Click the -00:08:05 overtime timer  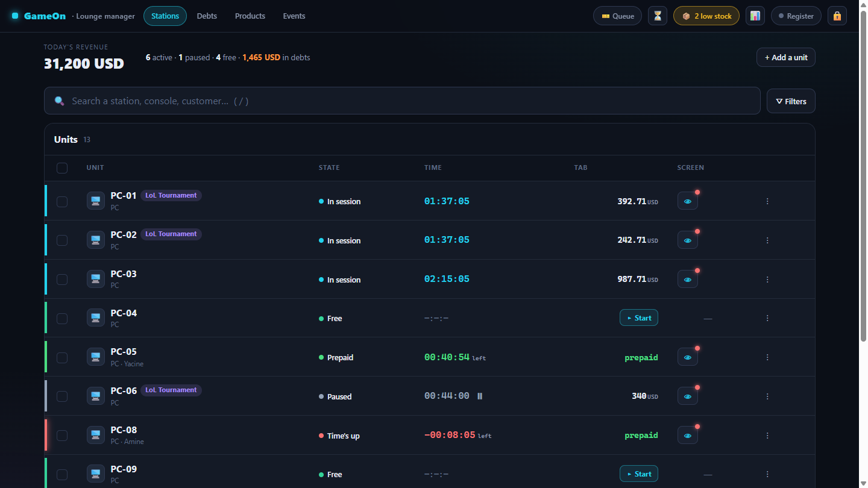coord(450,435)
